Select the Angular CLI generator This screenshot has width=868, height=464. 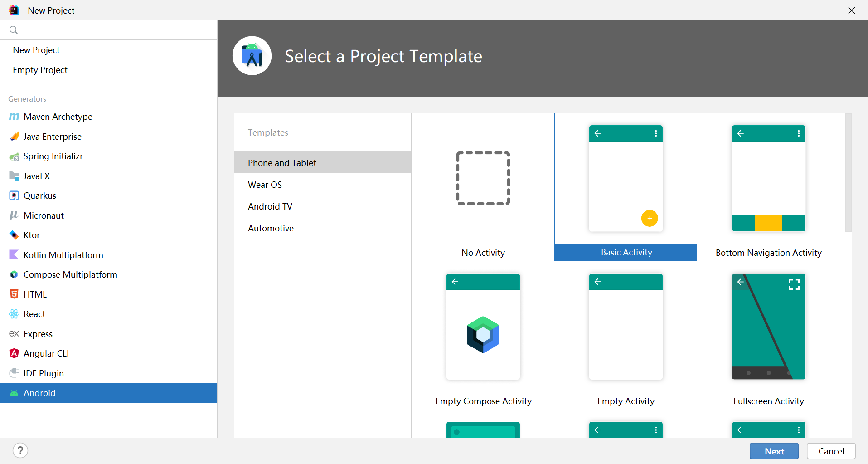[x=109, y=353]
